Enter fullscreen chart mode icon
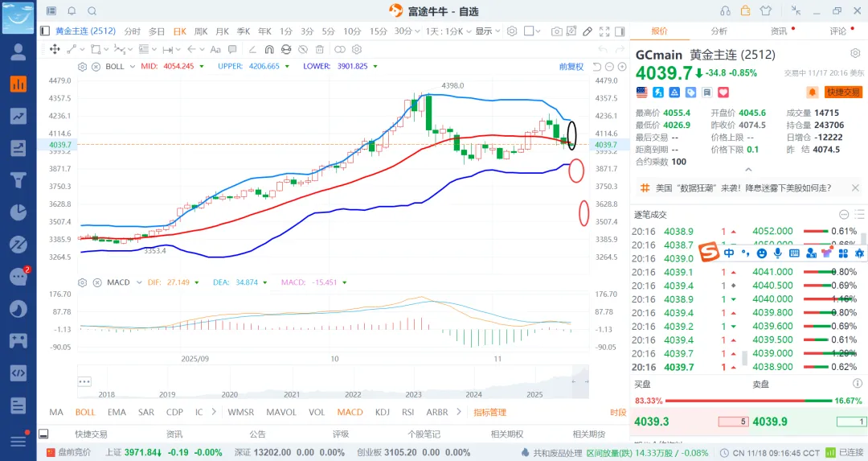This screenshot has width=868, height=461. point(604,31)
